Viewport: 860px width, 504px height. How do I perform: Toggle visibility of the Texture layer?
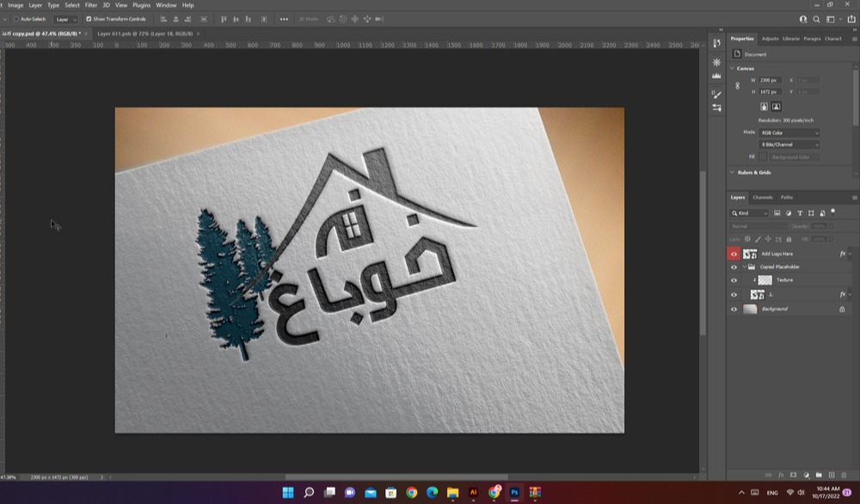coord(734,280)
